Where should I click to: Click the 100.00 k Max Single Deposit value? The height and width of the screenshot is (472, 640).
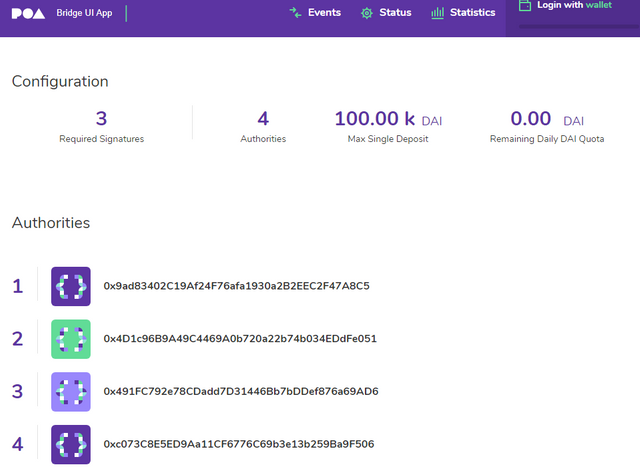[x=375, y=120]
